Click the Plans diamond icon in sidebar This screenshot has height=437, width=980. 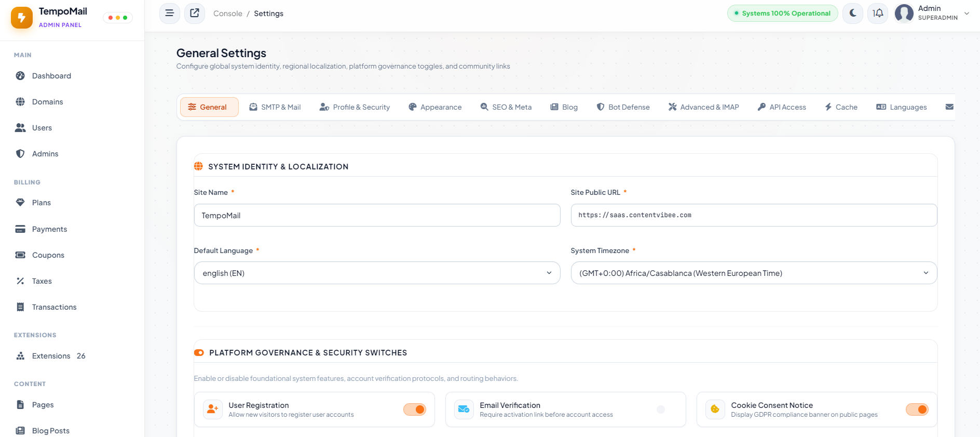20,203
